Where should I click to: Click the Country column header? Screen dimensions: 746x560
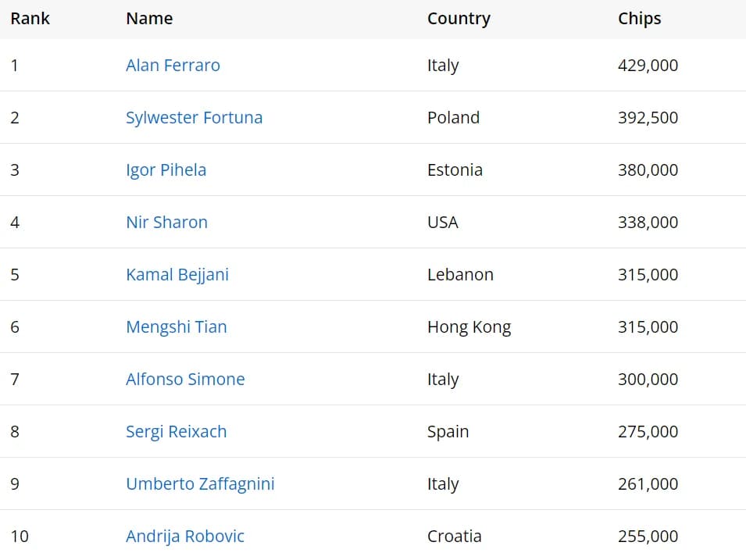click(459, 19)
